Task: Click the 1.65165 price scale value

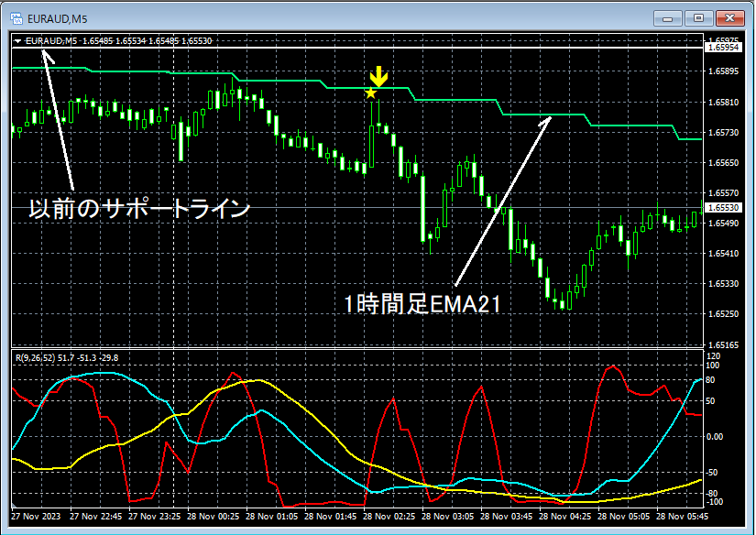Action: coord(724,344)
